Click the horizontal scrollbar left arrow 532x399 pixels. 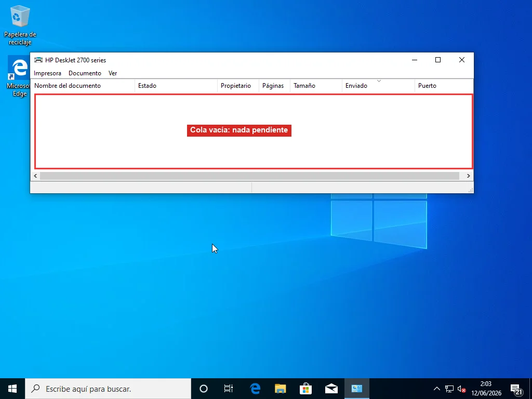click(35, 176)
